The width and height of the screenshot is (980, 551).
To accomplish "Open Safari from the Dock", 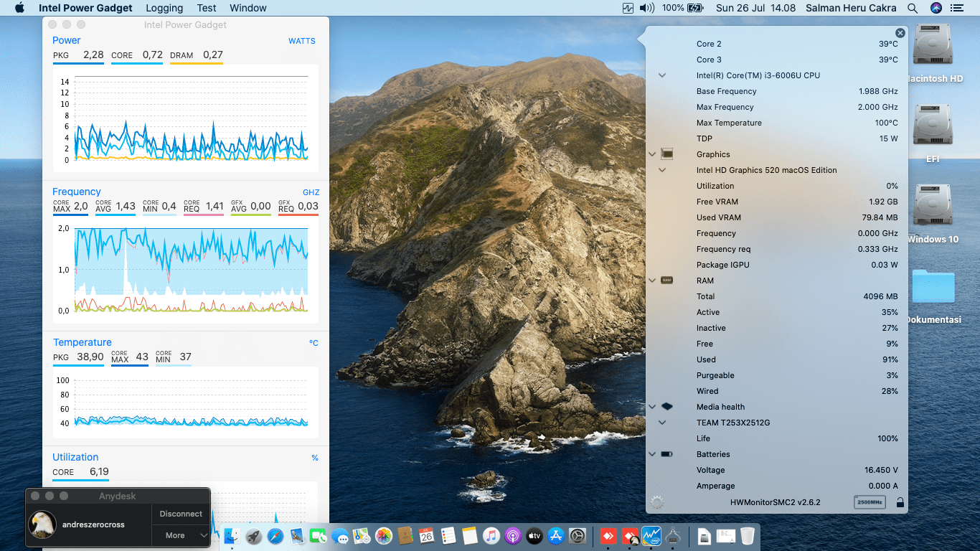I will point(275,536).
